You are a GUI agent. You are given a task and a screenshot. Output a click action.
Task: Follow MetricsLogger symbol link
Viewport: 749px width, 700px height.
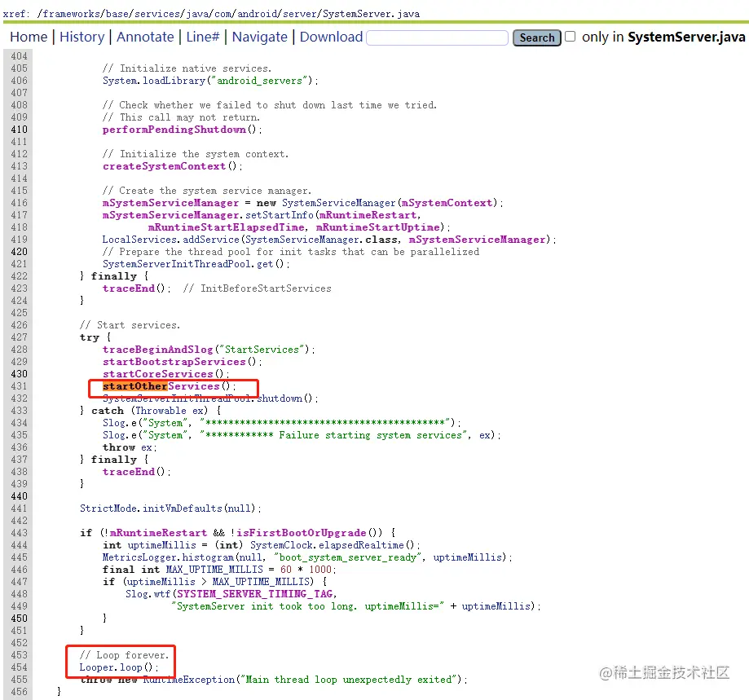point(140,557)
